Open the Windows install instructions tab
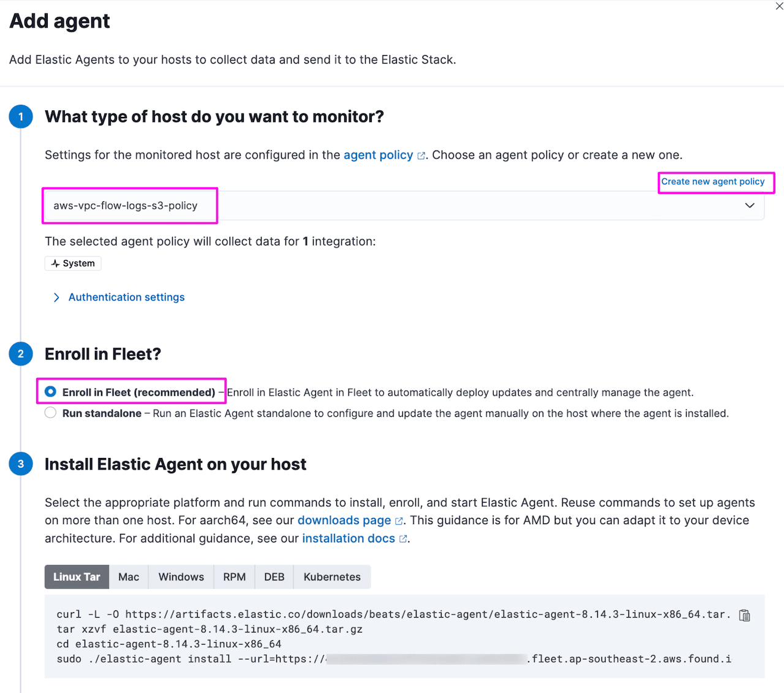 [181, 577]
